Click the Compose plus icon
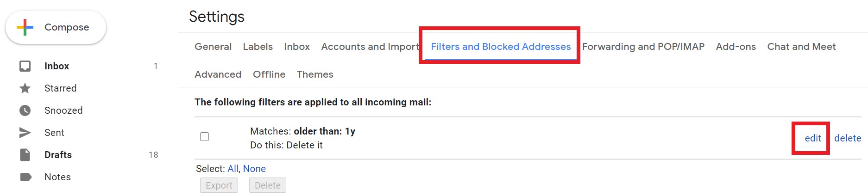Image resolution: width=868 pixels, height=196 pixels. pyautogui.click(x=25, y=27)
